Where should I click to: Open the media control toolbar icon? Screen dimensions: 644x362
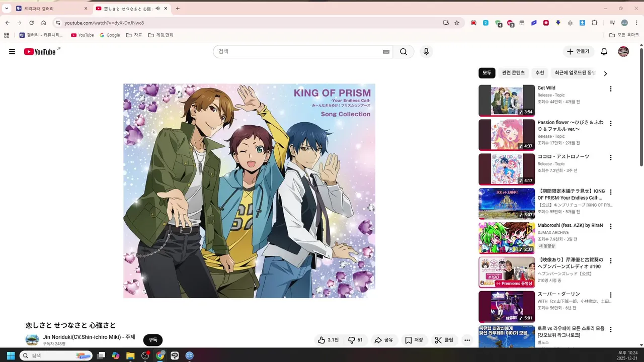coord(612,23)
